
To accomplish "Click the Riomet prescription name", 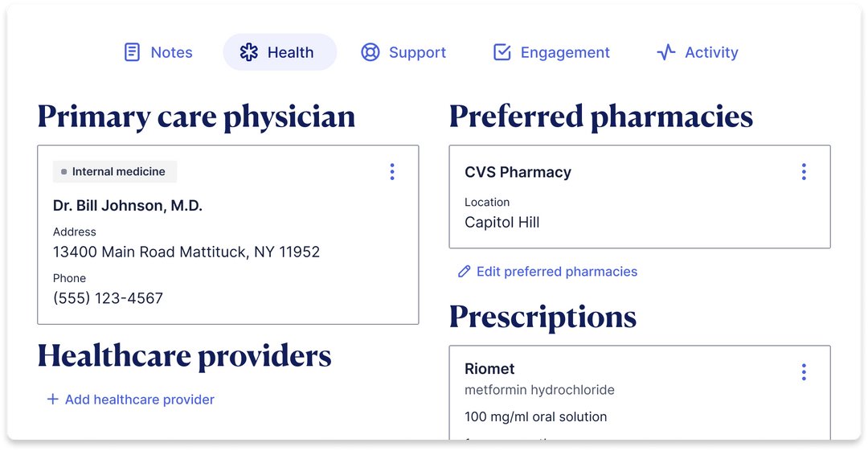I will [x=489, y=369].
